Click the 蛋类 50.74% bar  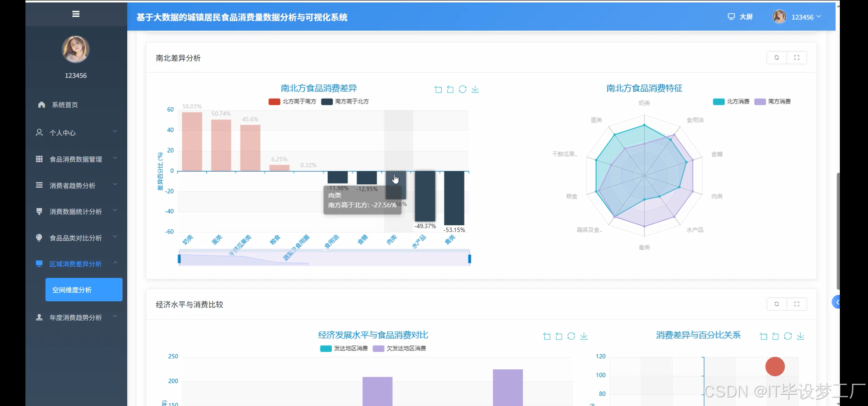[x=221, y=145]
